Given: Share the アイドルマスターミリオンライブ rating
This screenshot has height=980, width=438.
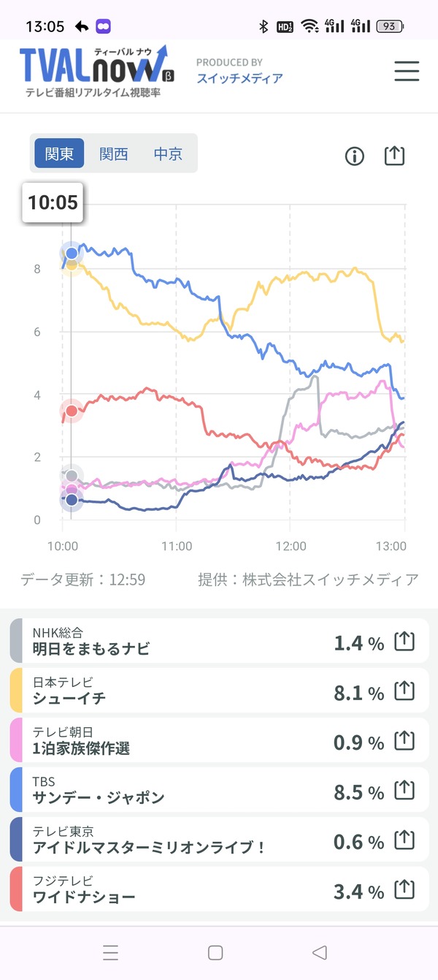Looking at the screenshot, I should [404, 840].
